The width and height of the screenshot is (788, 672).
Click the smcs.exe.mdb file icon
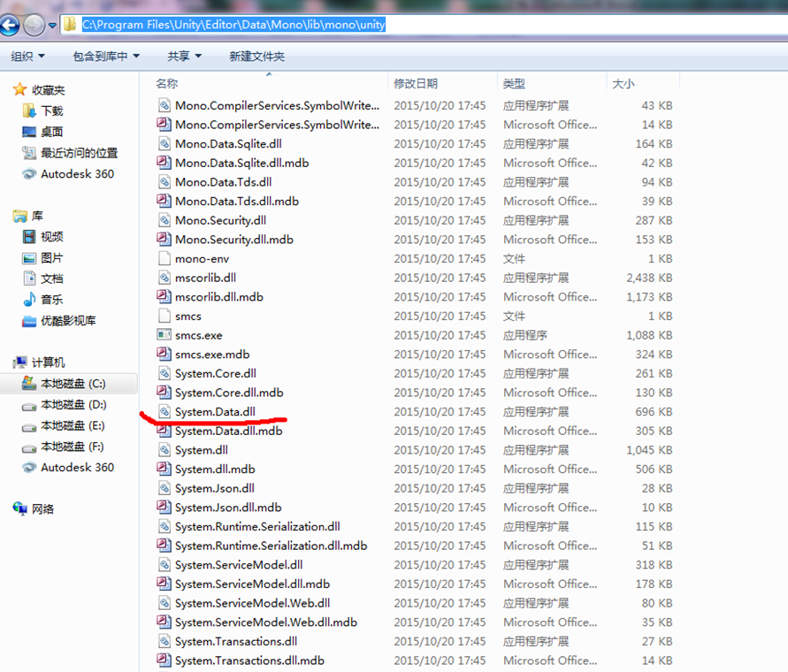164,355
